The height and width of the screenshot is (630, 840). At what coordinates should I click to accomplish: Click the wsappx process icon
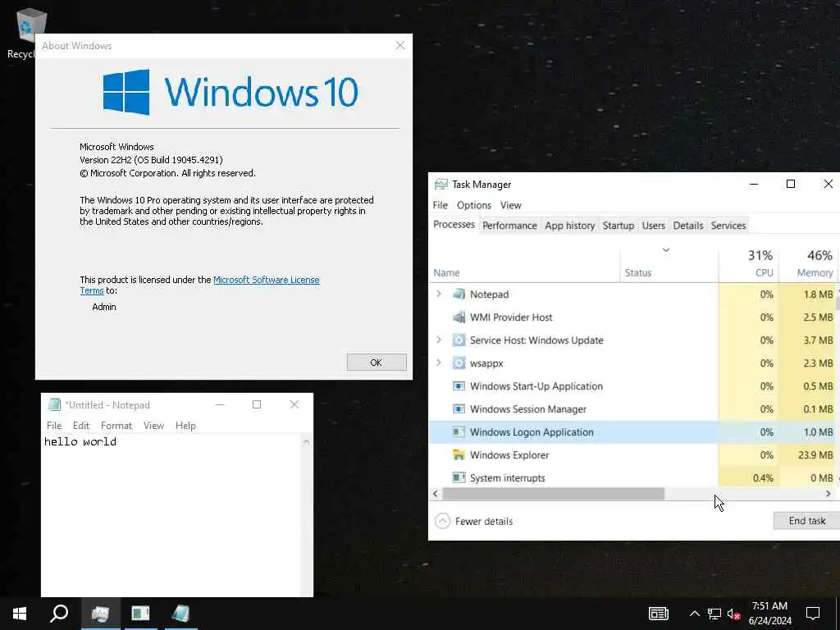459,363
